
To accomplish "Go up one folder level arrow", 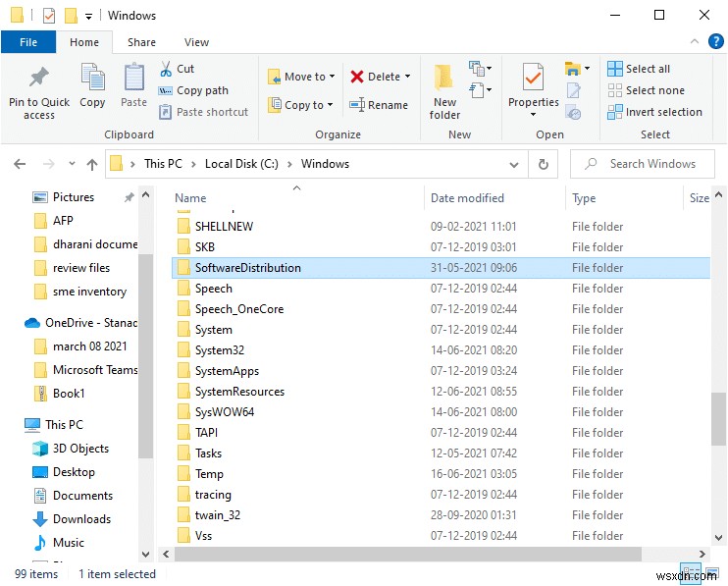I will (92, 164).
